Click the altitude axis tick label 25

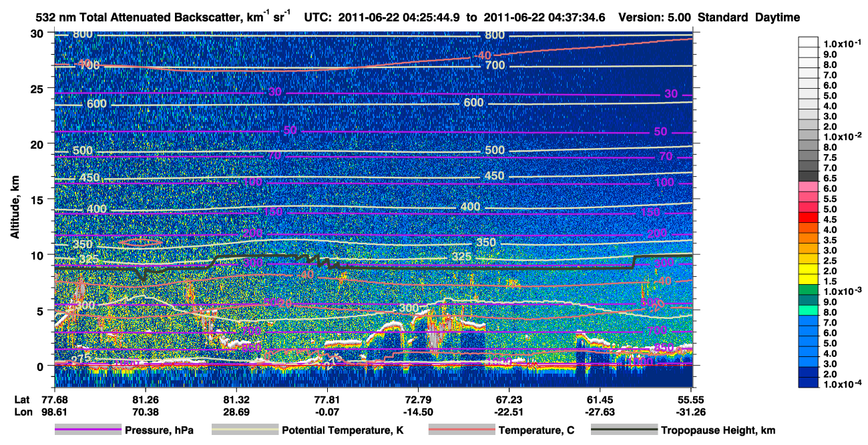(x=38, y=88)
